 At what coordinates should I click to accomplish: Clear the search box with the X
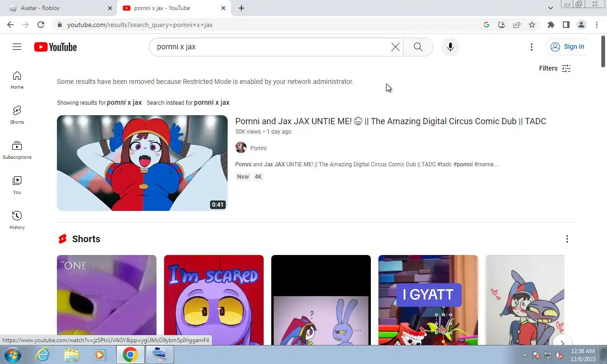tap(395, 47)
